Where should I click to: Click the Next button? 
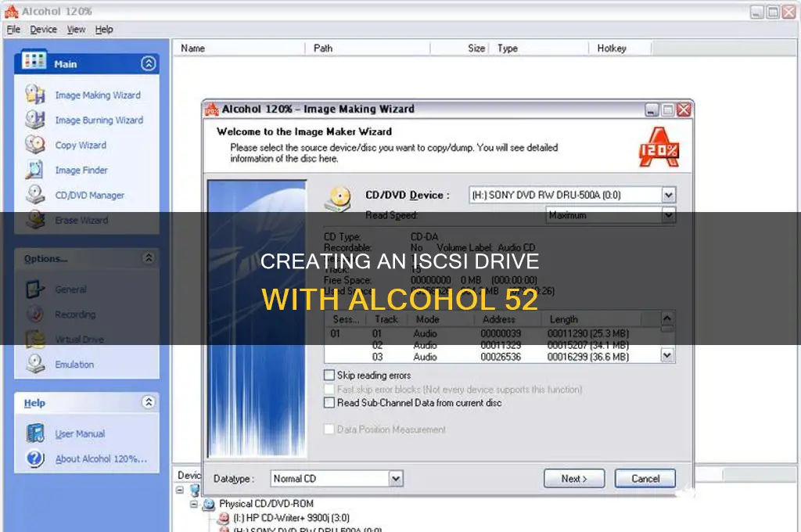click(x=574, y=478)
